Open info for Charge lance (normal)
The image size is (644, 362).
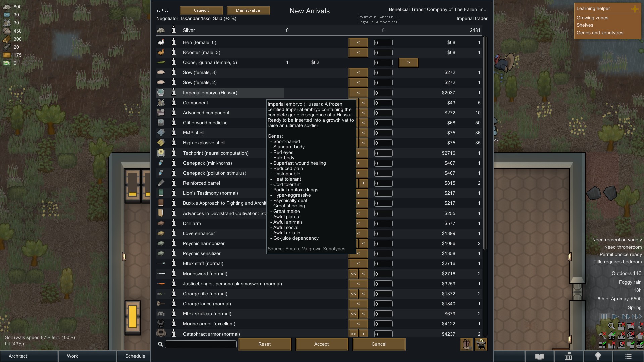[174, 303]
